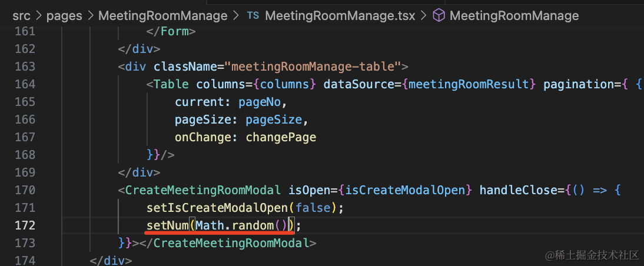Open the pages breadcrumb dropdown
The width and height of the screenshot is (644, 266).
tap(64, 15)
